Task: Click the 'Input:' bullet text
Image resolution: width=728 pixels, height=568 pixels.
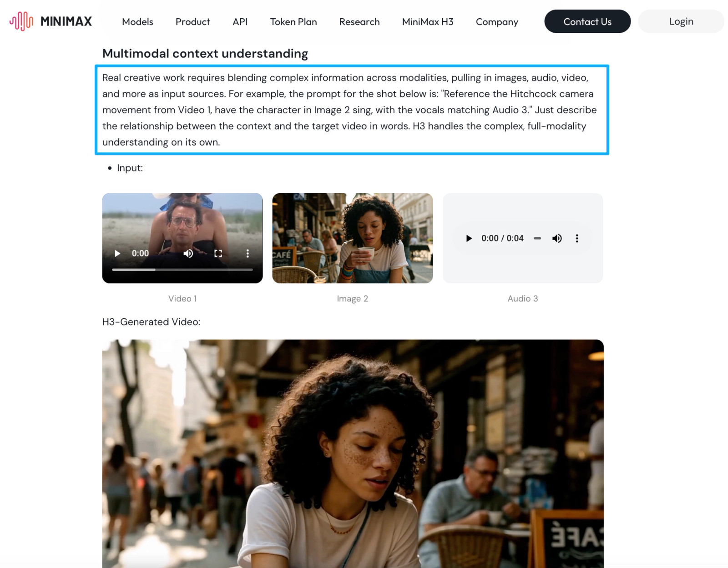Action: coord(130,168)
